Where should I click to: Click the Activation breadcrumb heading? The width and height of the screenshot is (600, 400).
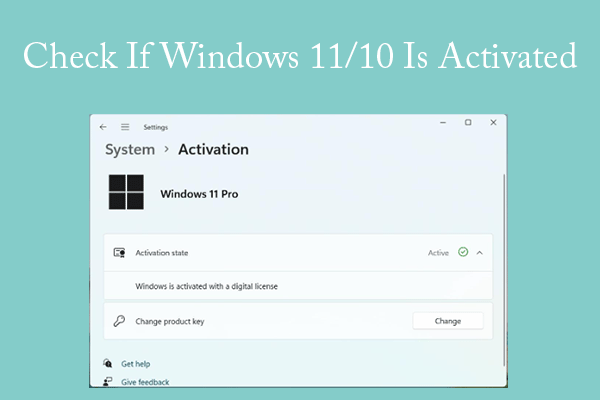tap(214, 149)
